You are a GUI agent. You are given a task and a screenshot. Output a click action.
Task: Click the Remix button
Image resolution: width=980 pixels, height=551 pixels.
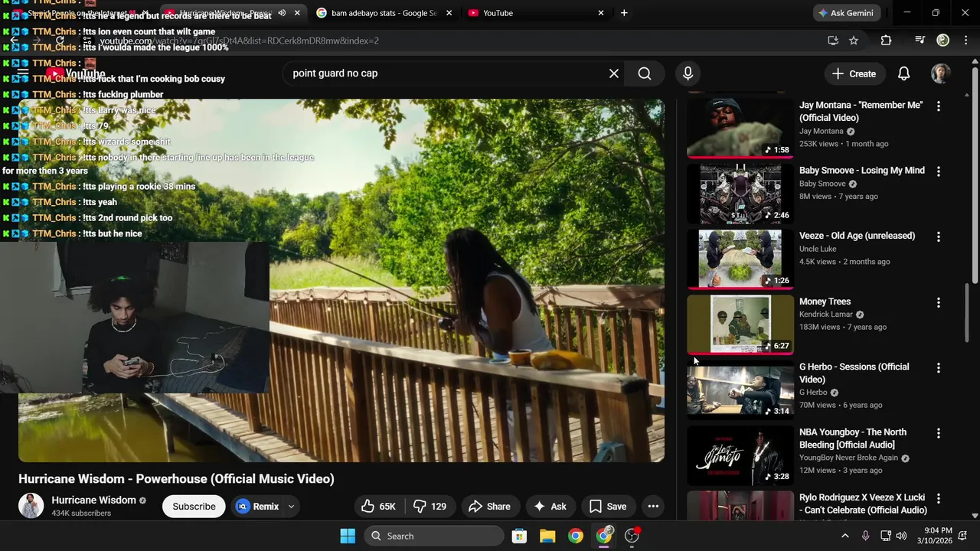tap(257, 506)
